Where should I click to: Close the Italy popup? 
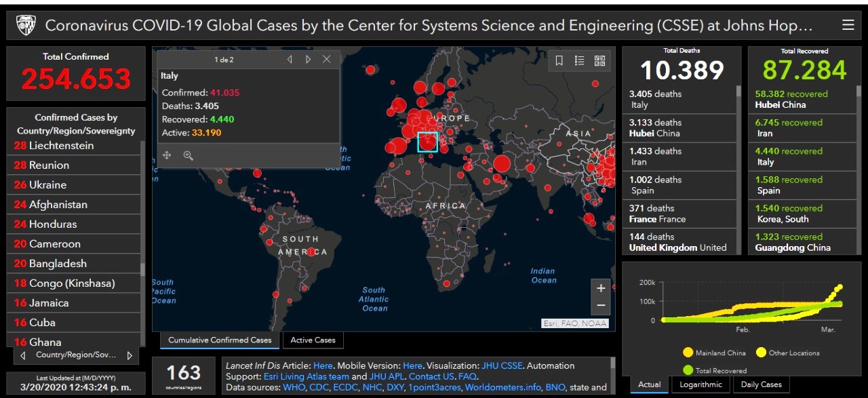[x=326, y=60]
